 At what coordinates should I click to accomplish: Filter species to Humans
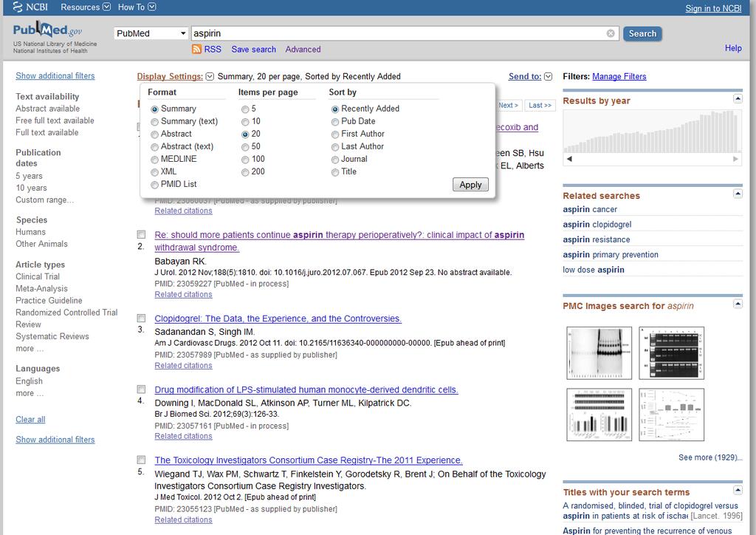30,232
